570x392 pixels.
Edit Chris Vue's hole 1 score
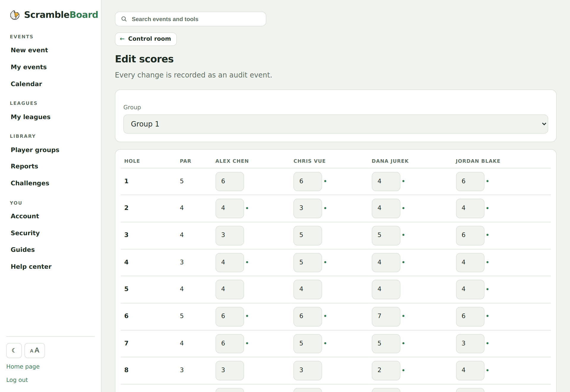pos(308,181)
